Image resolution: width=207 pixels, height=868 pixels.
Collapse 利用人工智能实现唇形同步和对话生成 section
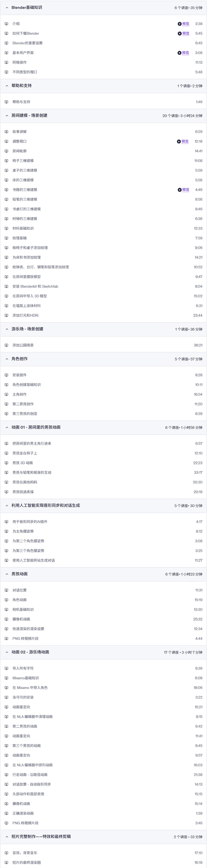(7, 506)
